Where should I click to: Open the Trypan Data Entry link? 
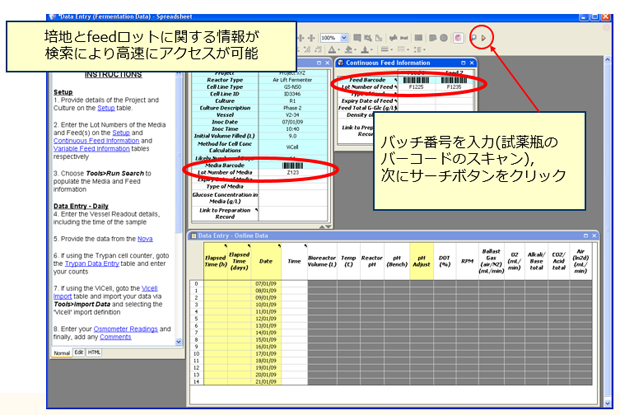click(92, 264)
